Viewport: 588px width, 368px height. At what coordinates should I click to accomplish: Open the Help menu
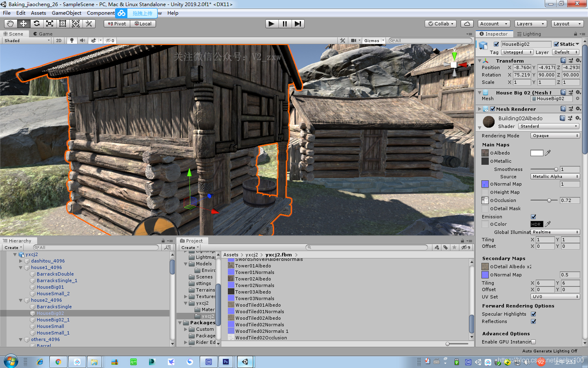[173, 13]
